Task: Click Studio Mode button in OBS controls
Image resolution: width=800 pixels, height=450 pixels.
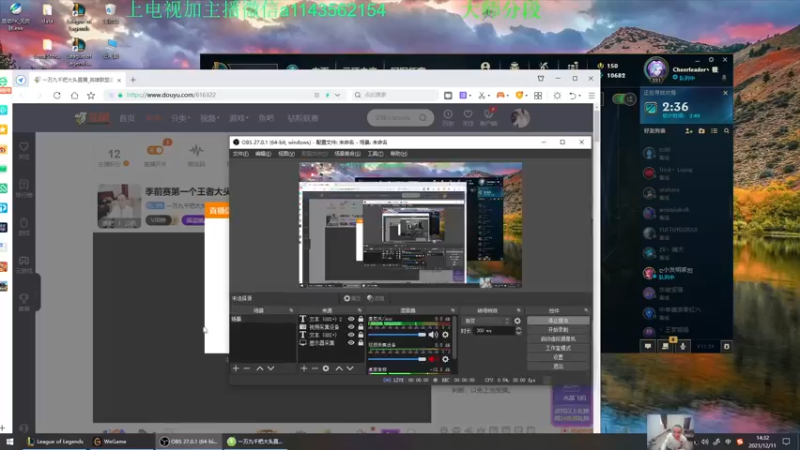Action: (558, 348)
